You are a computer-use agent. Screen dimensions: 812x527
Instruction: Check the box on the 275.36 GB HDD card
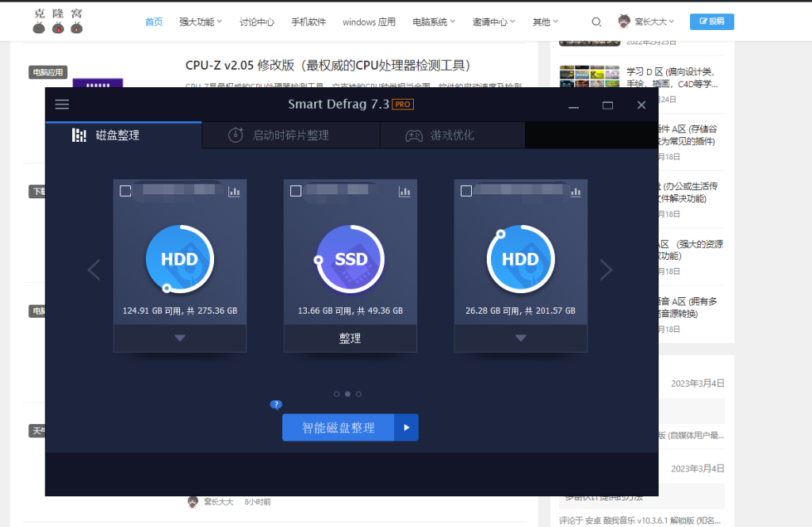pyautogui.click(x=125, y=191)
